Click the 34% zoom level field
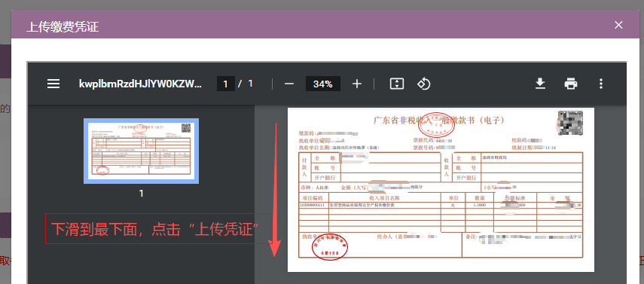 coord(322,84)
